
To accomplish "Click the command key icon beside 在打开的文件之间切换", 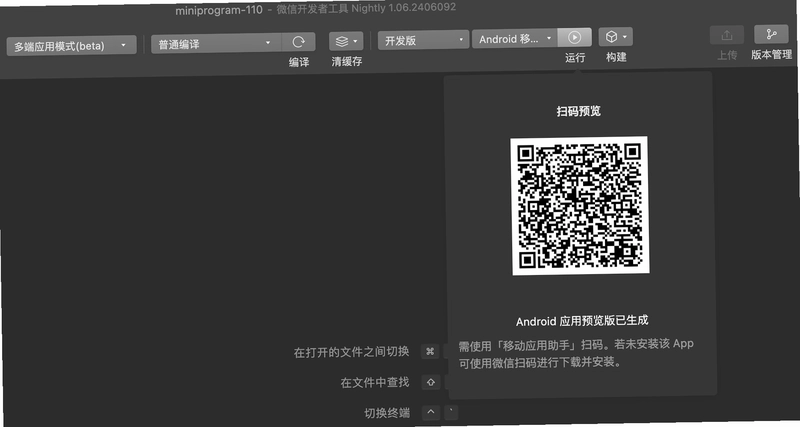I will (430, 351).
